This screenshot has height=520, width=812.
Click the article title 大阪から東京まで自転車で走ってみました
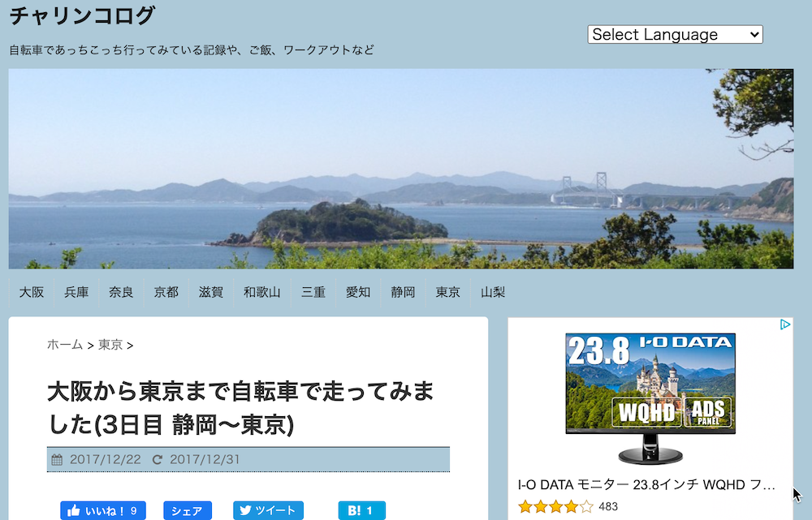tap(241, 408)
